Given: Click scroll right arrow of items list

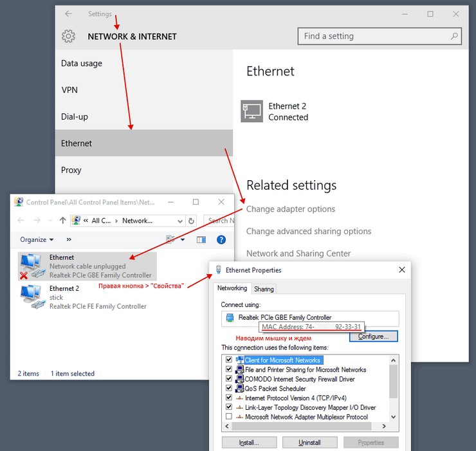Looking at the screenshot, I should click(384, 426).
